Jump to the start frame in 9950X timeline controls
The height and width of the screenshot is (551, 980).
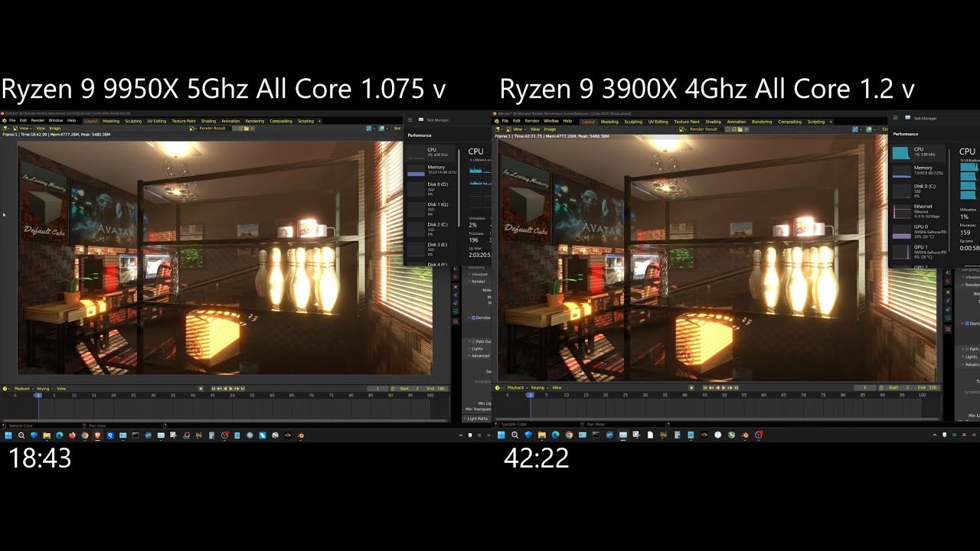(x=213, y=389)
